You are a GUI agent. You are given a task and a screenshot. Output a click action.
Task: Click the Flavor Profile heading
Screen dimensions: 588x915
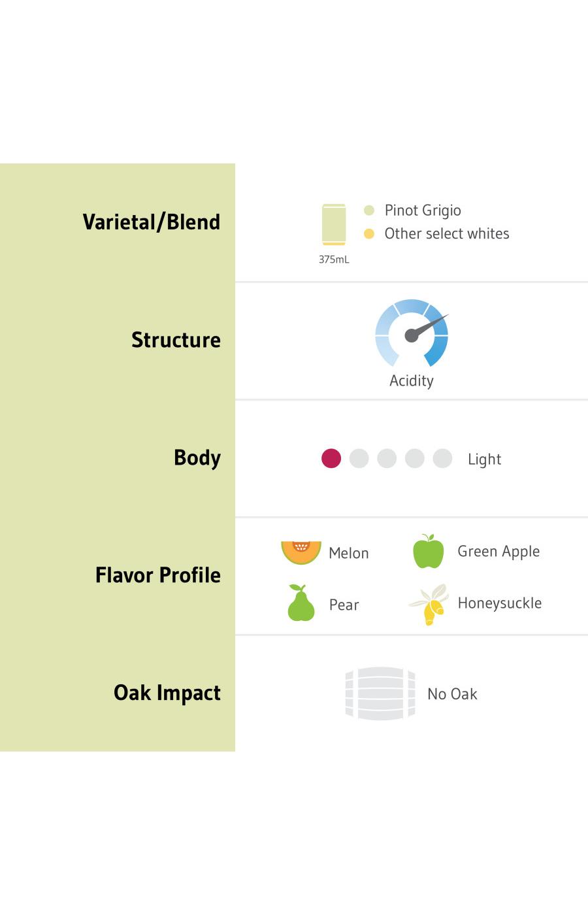point(158,575)
